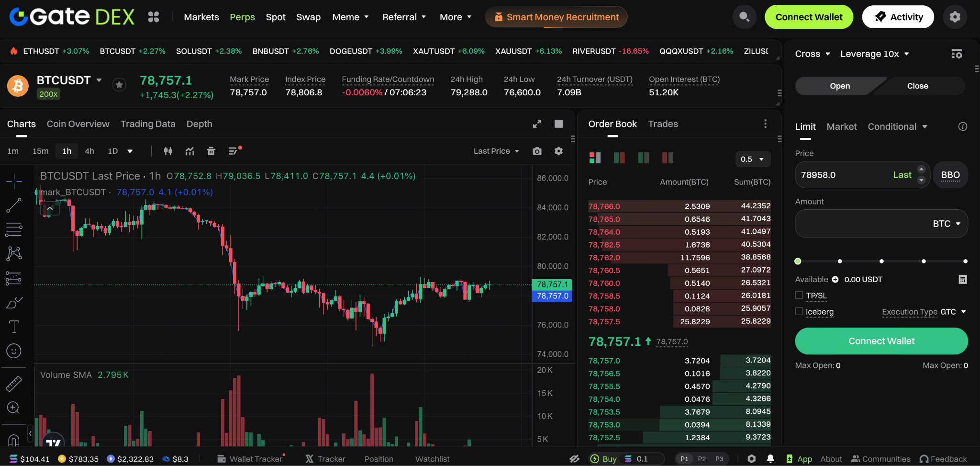
Task: Enable the TP/SL checkbox
Action: point(799,295)
